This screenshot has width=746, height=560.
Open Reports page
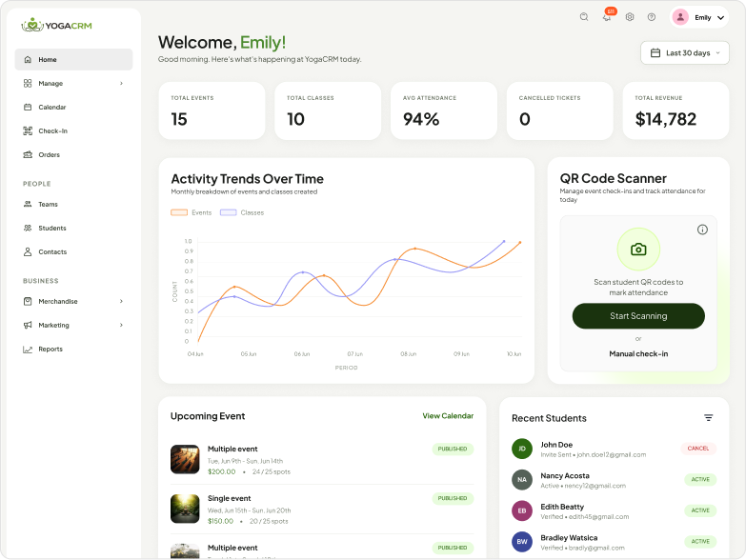(x=73, y=350)
